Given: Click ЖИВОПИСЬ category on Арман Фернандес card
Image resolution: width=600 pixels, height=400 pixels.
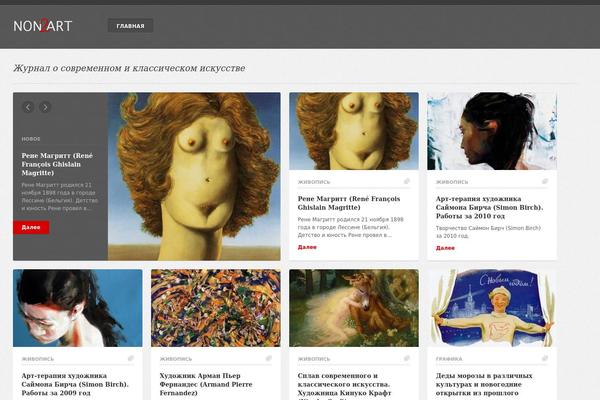Looking at the screenshot, I should (x=176, y=359).
